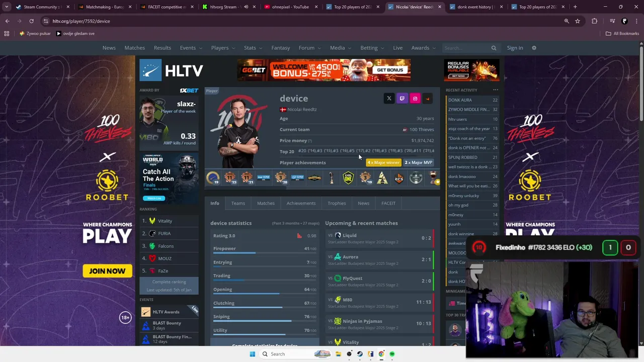Open the match versus Liquid

[379, 238]
